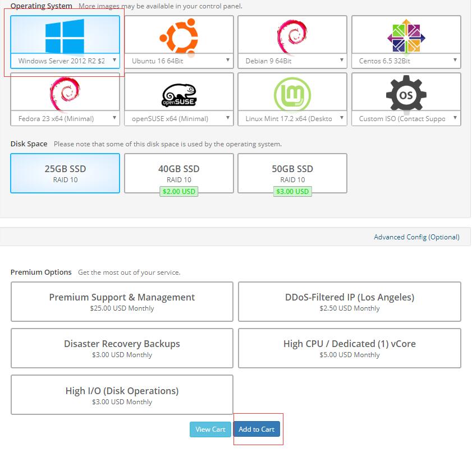Open the Centos 6.5 32Bit dropdown

406,61
